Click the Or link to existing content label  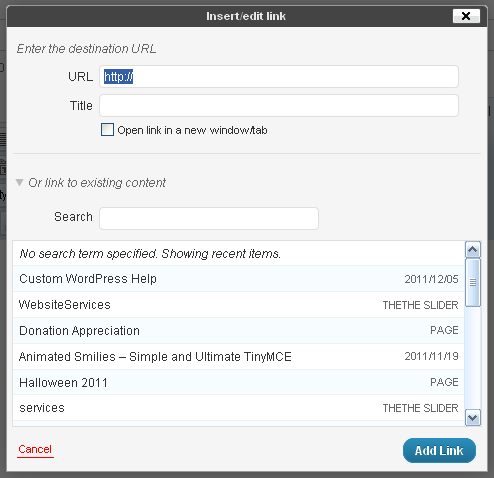(x=97, y=183)
